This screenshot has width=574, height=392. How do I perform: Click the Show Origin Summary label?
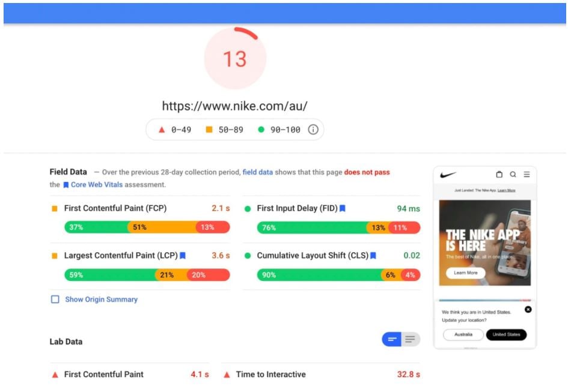pos(102,300)
